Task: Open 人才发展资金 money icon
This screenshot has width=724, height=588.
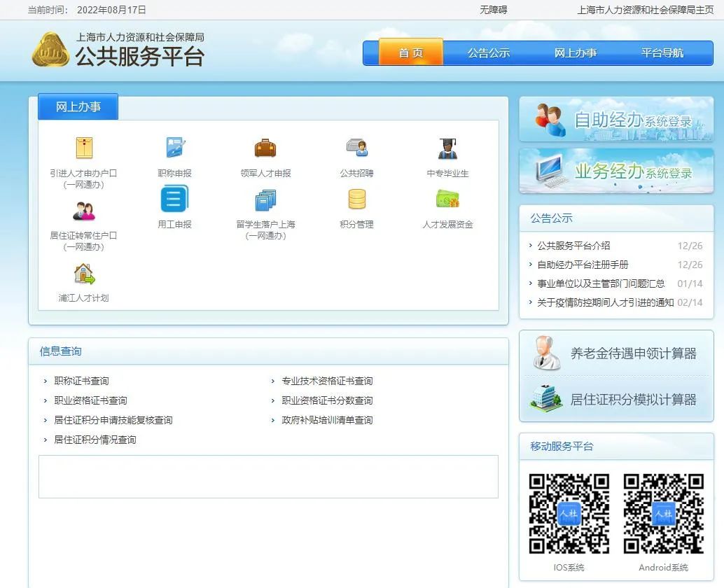Action: 447,199
